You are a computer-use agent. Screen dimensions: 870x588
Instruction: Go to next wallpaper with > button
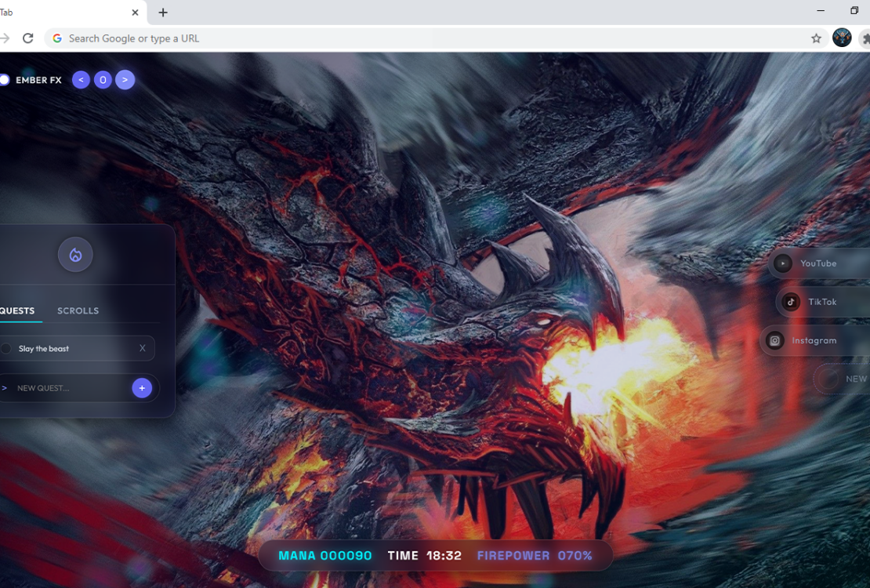(125, 80)
